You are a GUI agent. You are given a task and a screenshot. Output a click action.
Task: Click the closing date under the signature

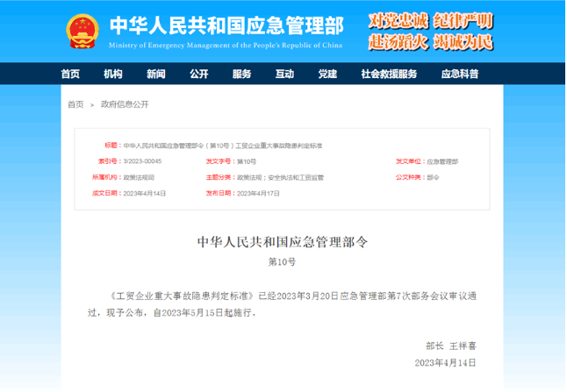click(x=445, y=363)
